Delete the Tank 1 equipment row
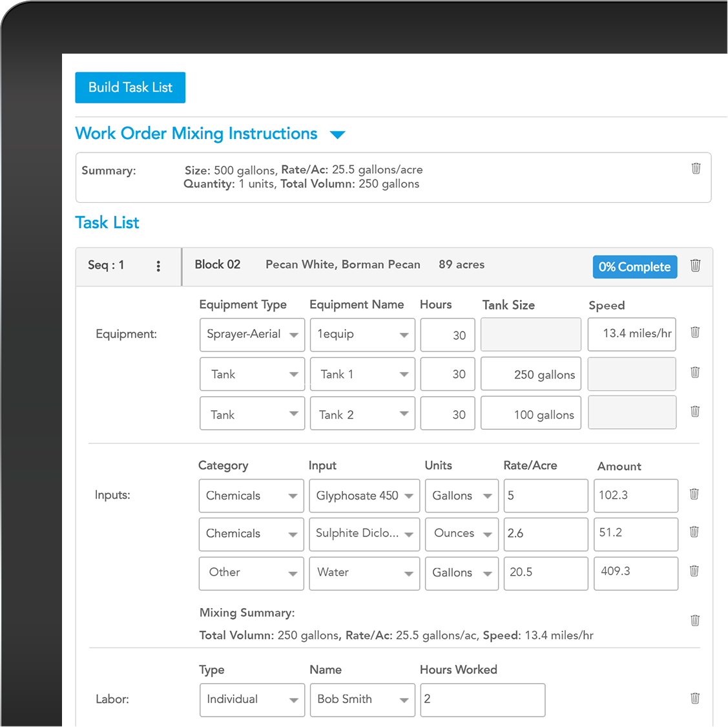This screenshot has width=728, height=727. coord(695,372)
